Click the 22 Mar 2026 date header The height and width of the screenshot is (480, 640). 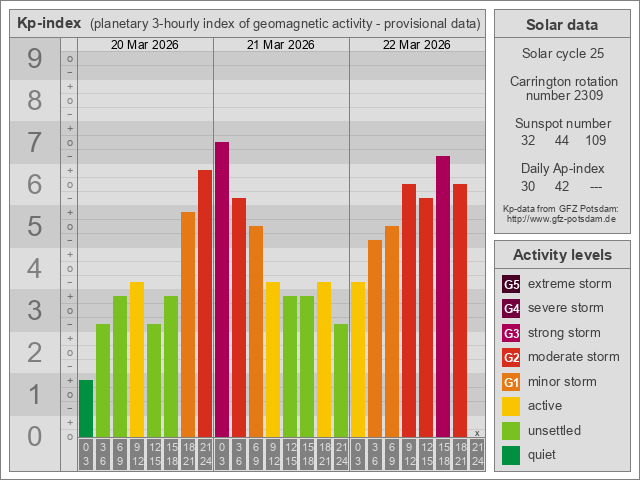click(417, 45)
